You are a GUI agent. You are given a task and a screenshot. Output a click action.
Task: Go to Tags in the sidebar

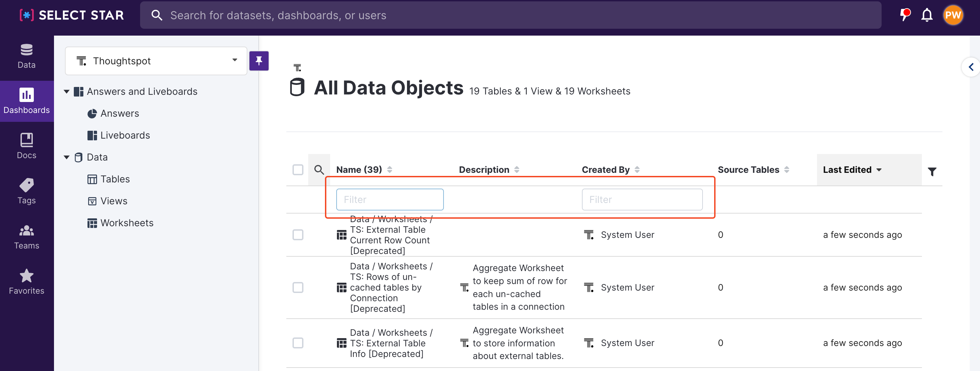coord(26,191)
